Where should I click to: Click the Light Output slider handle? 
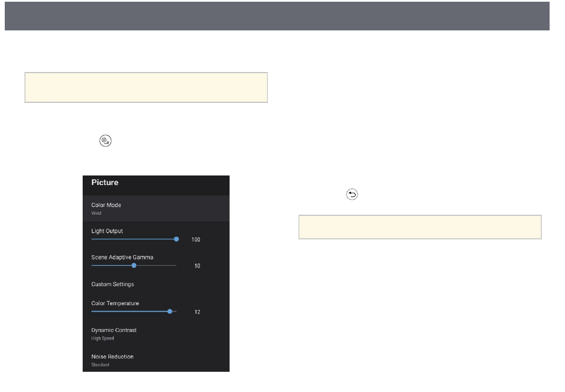click(x=177, y=239)
